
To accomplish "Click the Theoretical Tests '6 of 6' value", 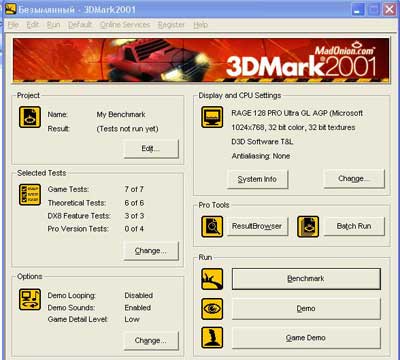I will (134, 203).
